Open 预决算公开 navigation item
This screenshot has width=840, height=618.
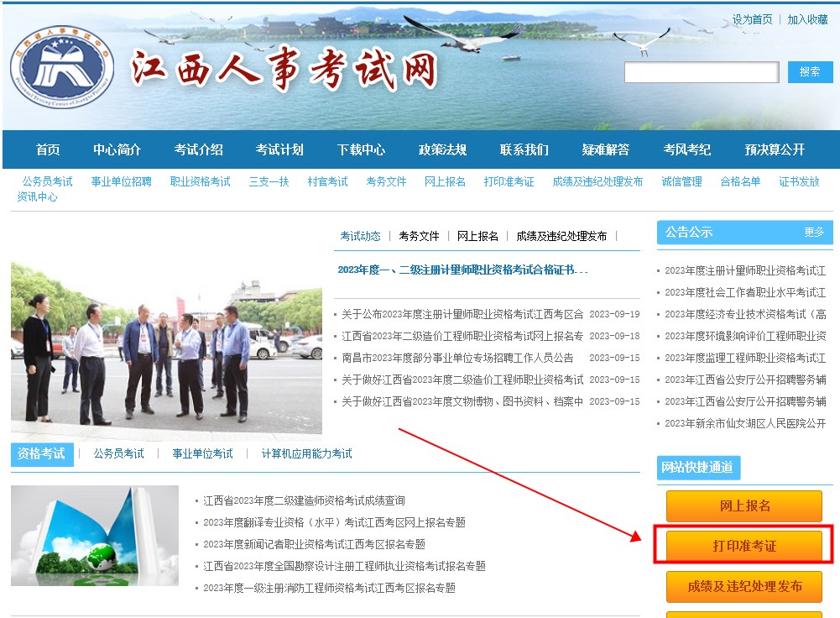(x=774, y=149)
